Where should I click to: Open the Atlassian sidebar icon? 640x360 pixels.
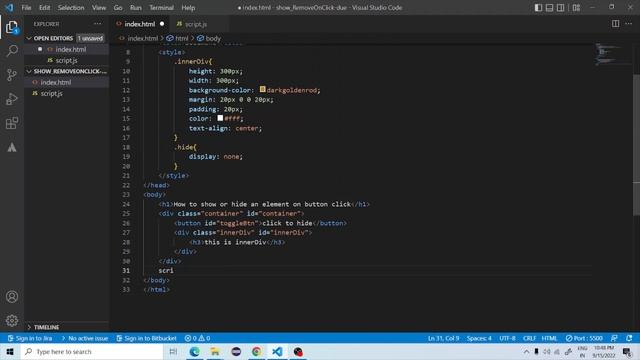(12, 147)
